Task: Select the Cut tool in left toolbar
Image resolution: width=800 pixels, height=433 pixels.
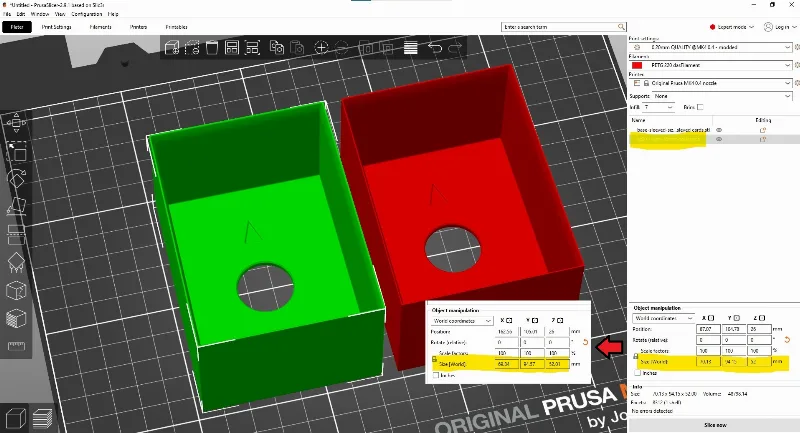Action: [16, 234]
